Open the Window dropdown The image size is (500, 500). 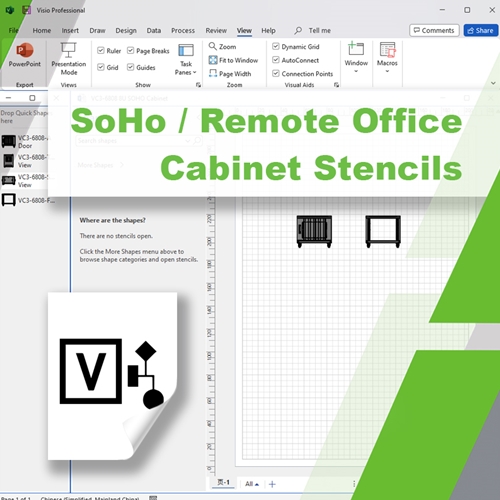click(356, 57)
